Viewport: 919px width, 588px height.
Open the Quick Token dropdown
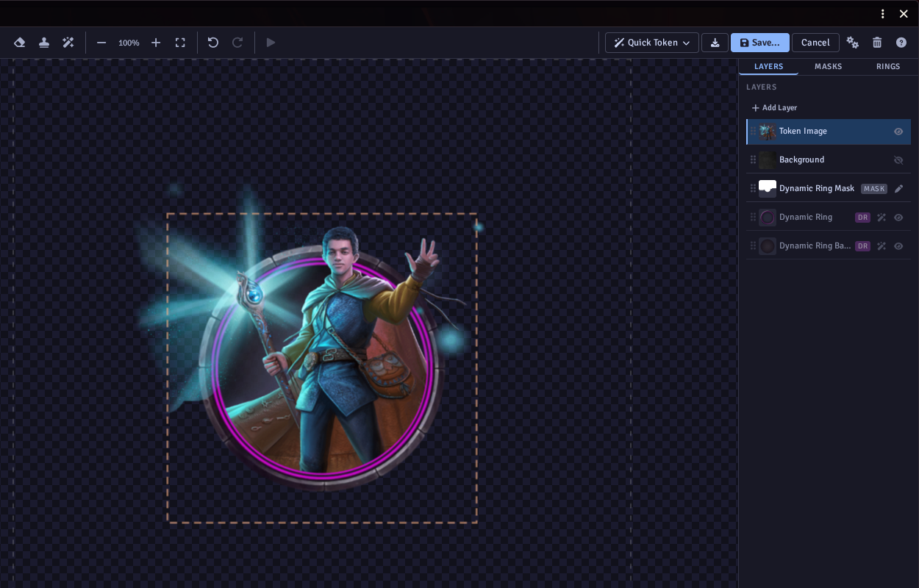click(652, 43)
